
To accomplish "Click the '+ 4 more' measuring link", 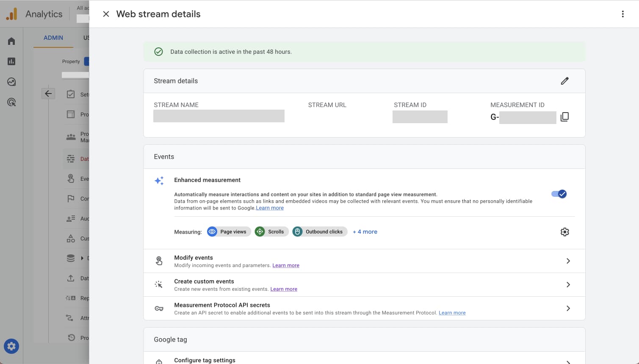I will [365, 232].
